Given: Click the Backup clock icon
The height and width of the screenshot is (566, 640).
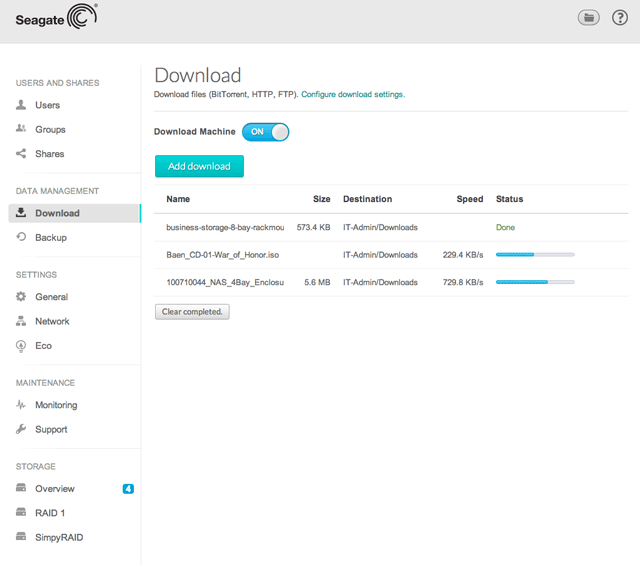Looking at the screenshot, I should 22,237.
